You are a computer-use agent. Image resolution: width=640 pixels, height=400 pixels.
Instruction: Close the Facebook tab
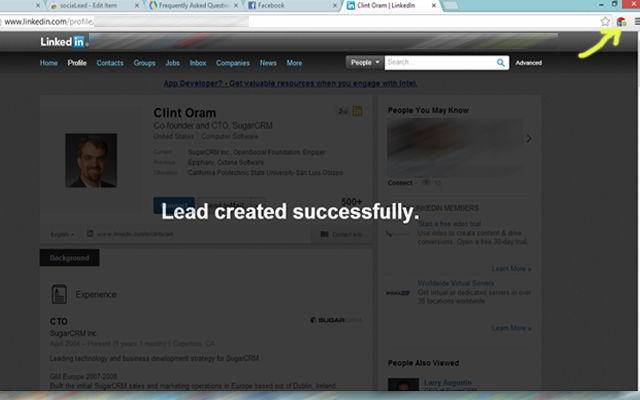click(335, 5)
